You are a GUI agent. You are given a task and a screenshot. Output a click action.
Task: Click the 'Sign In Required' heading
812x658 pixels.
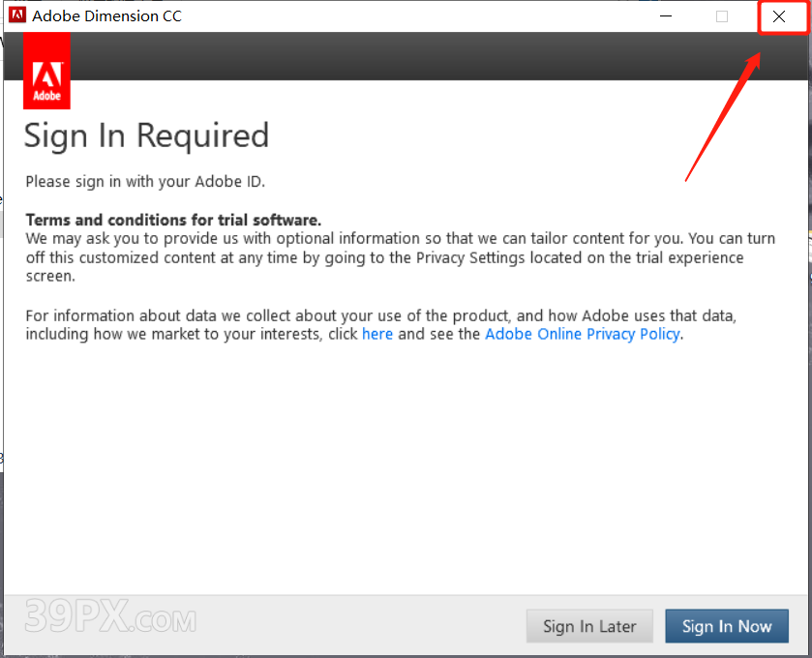(146, 136)
